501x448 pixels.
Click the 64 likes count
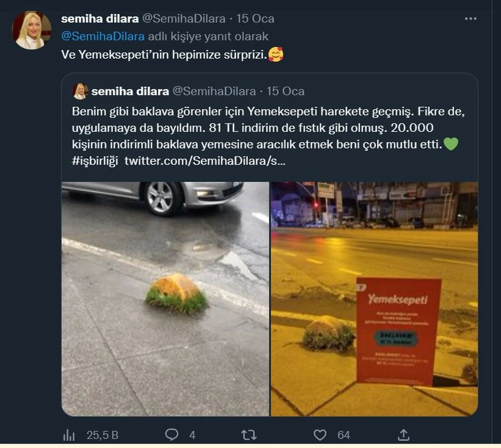(344, 435)
